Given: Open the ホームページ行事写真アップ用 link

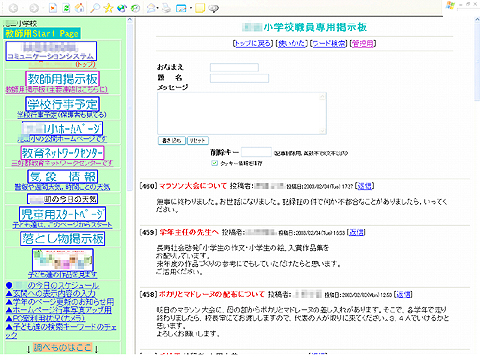Looking at the screenshot, I should 59,310.
